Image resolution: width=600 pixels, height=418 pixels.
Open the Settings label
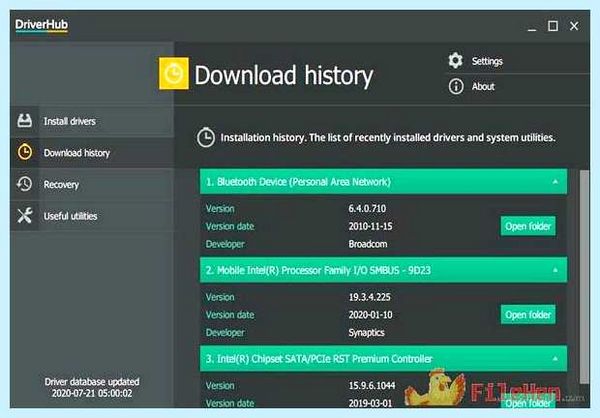pyautogui.click(x=487, y=61)
